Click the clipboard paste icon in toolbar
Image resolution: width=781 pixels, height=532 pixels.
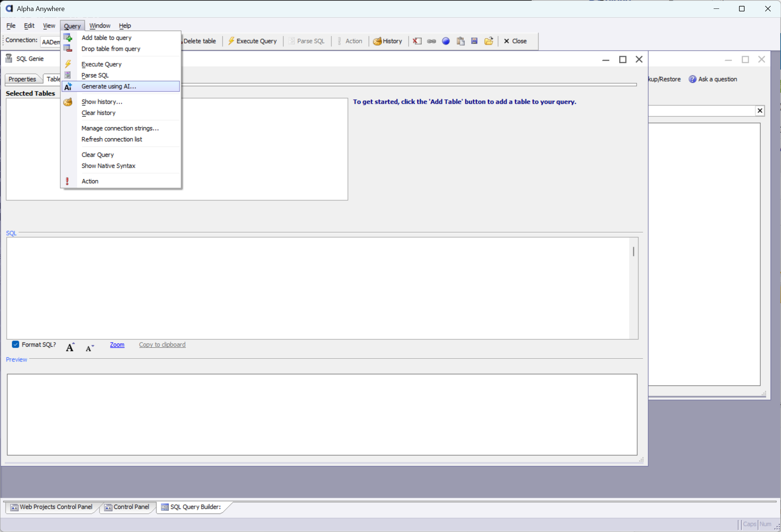460,41
